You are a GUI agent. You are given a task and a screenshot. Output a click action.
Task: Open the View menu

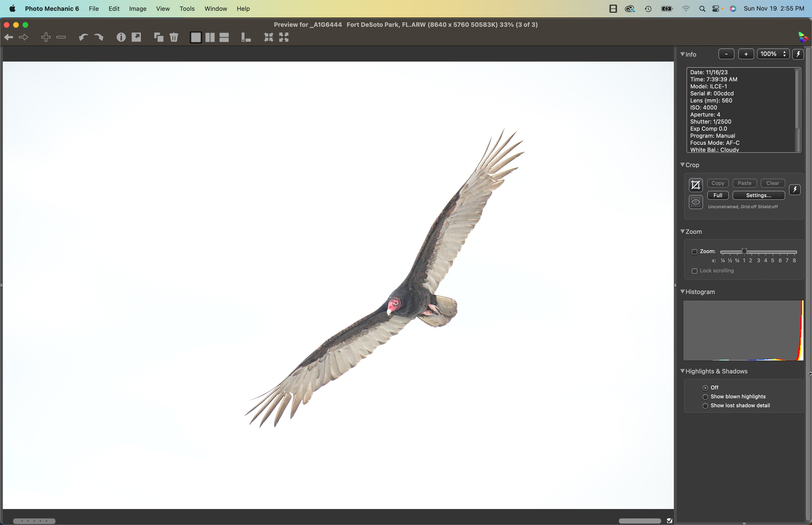click(163, 9)
